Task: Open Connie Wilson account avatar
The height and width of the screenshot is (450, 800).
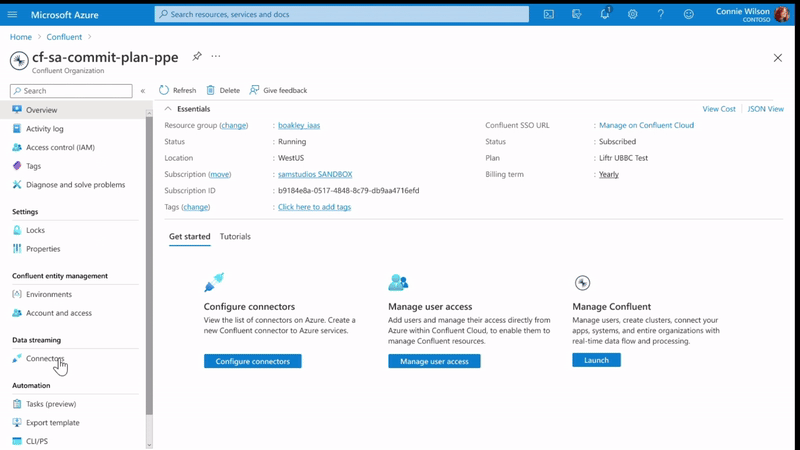Action: pos(782,14)
